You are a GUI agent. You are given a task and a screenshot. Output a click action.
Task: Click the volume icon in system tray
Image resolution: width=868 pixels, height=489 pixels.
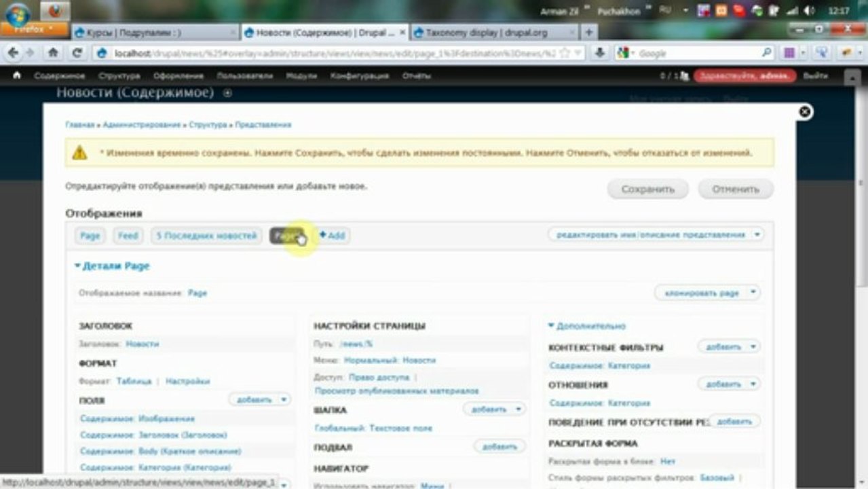click(x=810, y=11)
